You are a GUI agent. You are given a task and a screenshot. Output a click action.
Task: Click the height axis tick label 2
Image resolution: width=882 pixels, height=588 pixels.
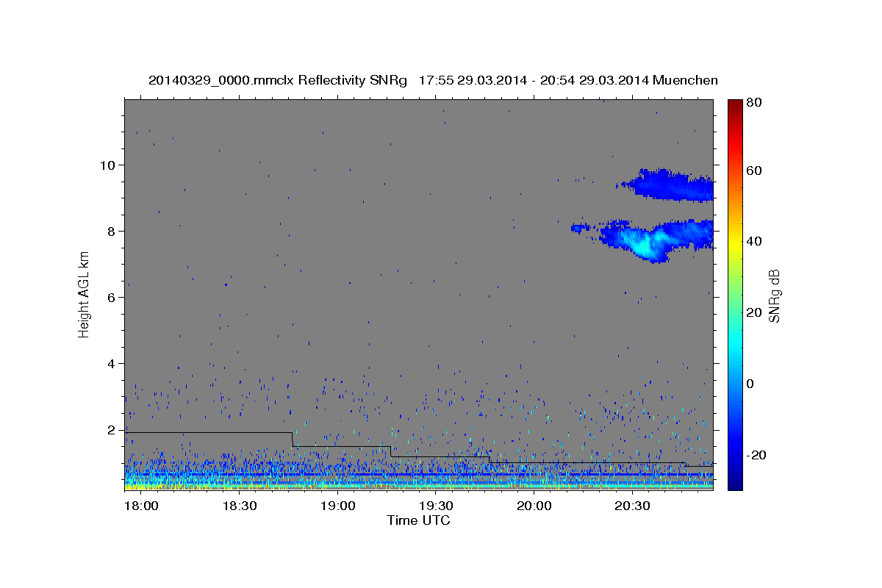[112, 429]
